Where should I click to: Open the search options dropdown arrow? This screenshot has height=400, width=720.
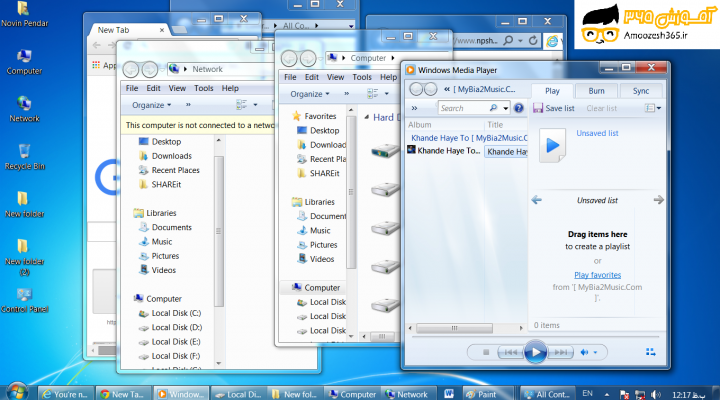(505, 108)
